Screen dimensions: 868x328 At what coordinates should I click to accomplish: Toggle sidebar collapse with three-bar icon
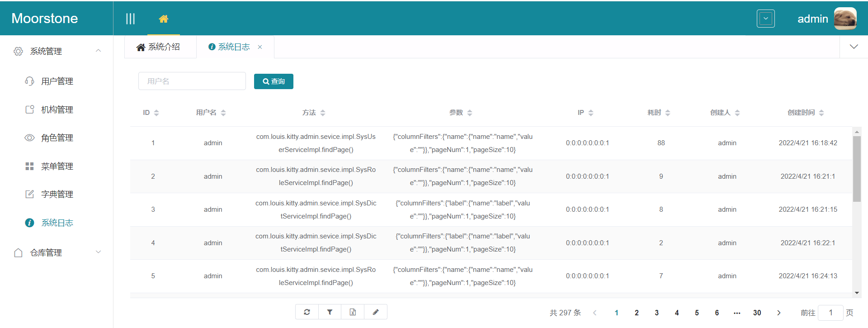pyautogui.click(x=130, y=19)
